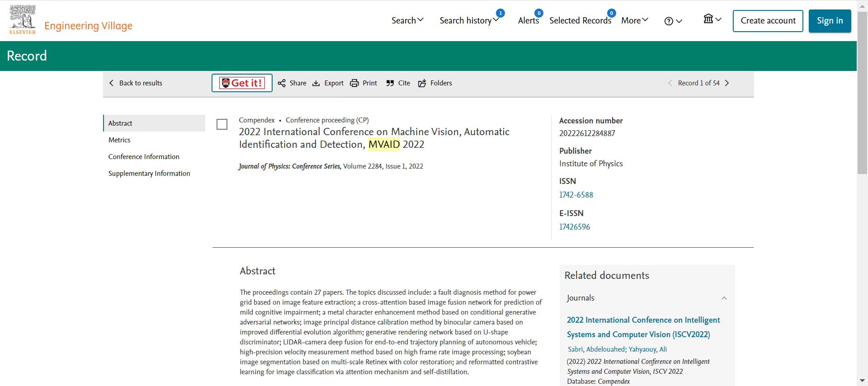Click the Selected Records count badge
Screen dimensions: 868x386
tap(612, 13)
